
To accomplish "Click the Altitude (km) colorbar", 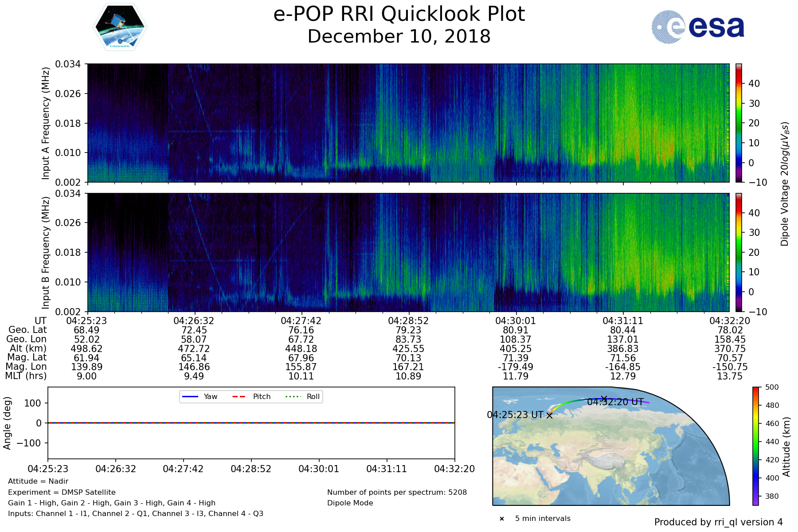I will [755, 446].
